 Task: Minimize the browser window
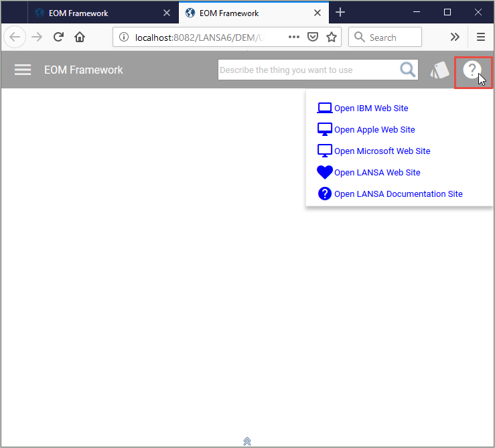click(417, 12)
